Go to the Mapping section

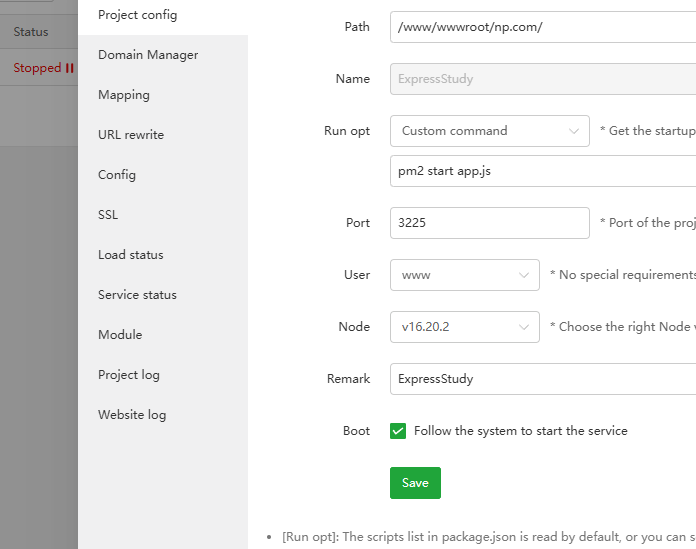124,95
